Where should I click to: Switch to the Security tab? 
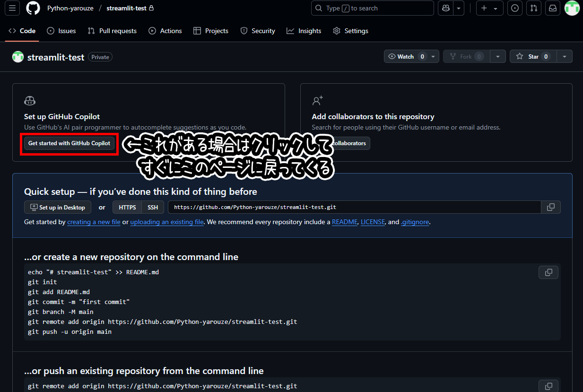click(258, 31)
